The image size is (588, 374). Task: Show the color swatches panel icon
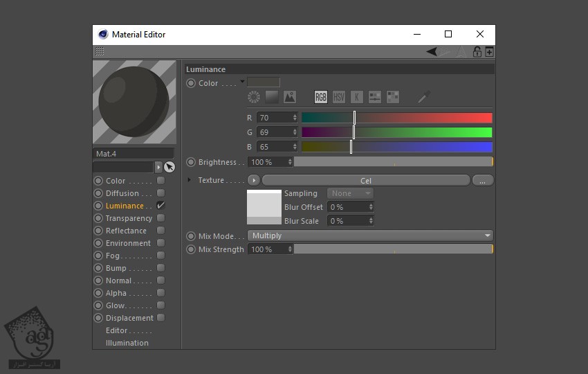pos(393,97)
